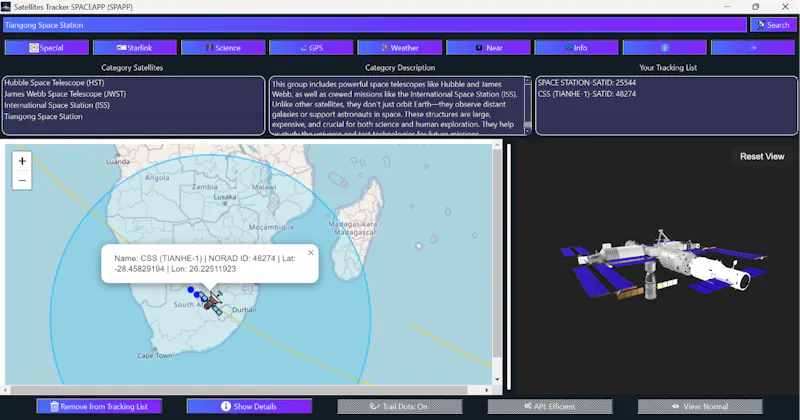The width and height of the screenshot is (800, 420).
Task: Maximize or restore the Satellites Tracker window
Action: tap(756, 7)
